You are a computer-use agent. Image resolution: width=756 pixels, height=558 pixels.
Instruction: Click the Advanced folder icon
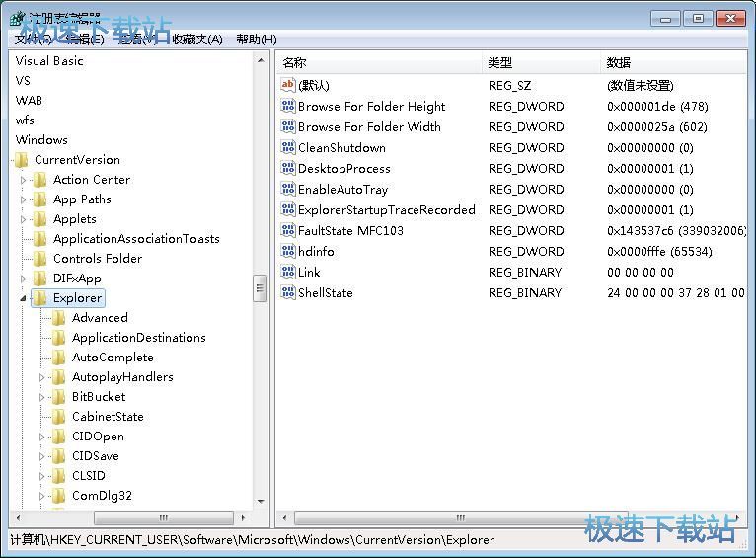(59, 318)
